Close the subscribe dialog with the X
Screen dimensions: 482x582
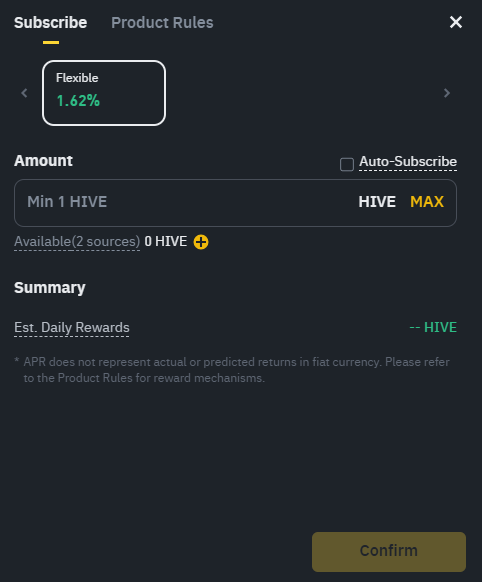tap(456, 22)
